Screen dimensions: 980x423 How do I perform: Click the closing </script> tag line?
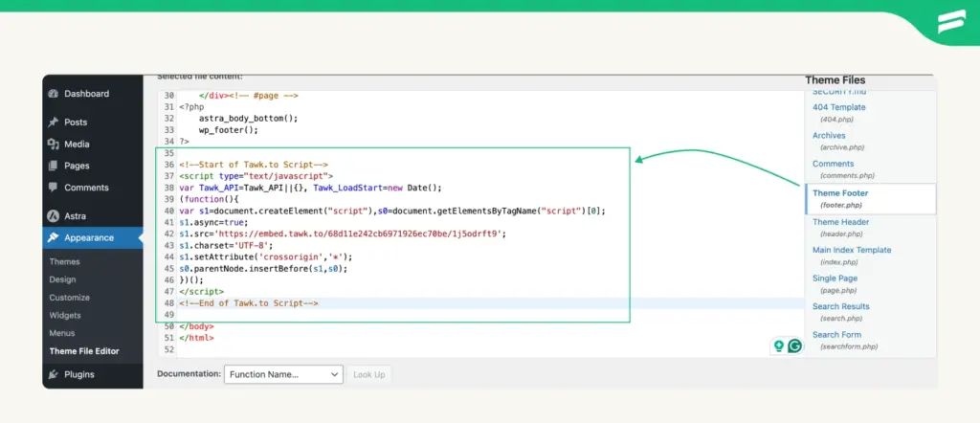201,292
